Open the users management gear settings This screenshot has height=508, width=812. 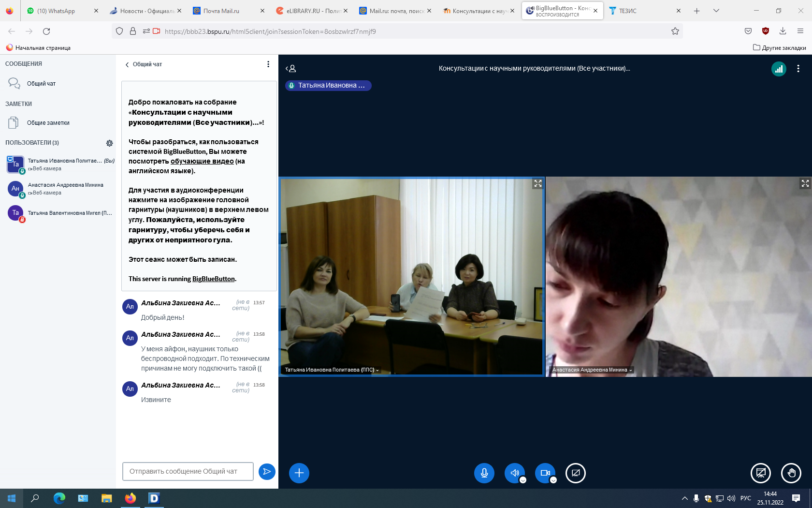pos(109,143)
